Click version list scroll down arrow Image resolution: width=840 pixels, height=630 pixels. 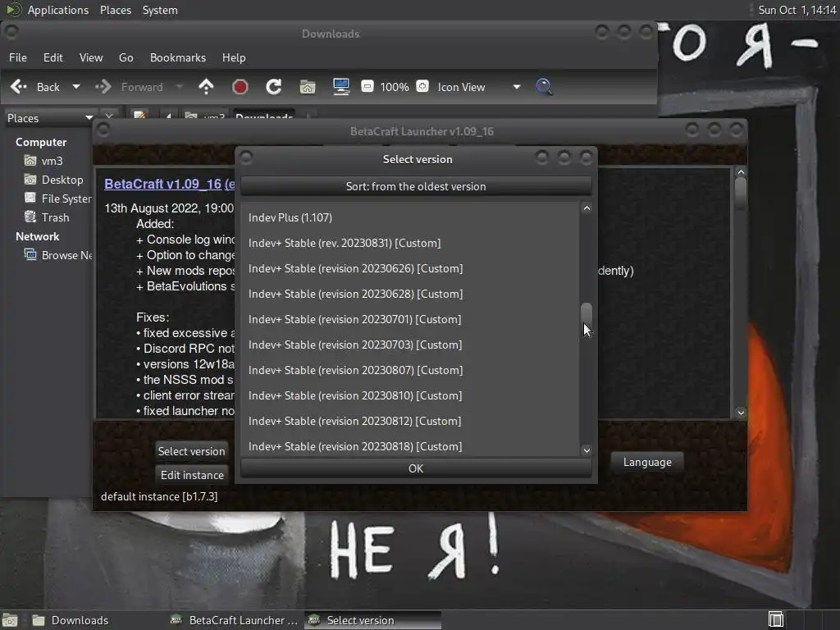point(587,450)
